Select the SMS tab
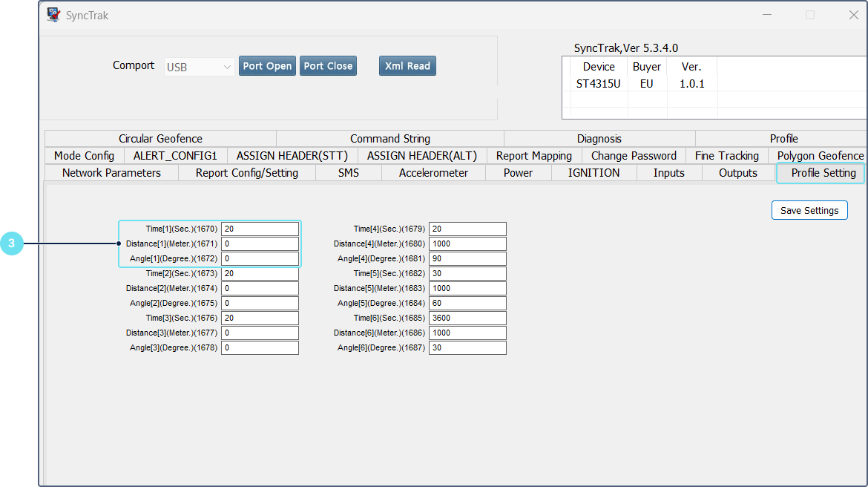This screenshot has width=868, height=487. [x=349, y=173]
